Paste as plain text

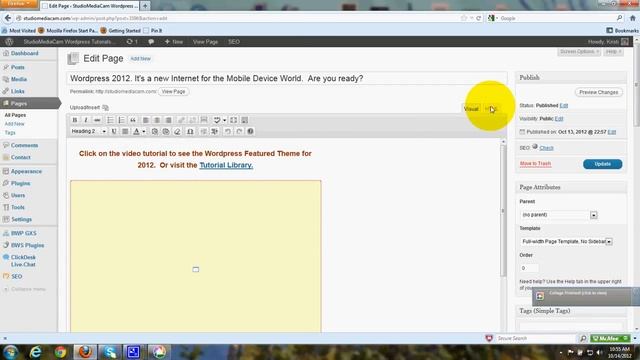[x=155, y=131]
